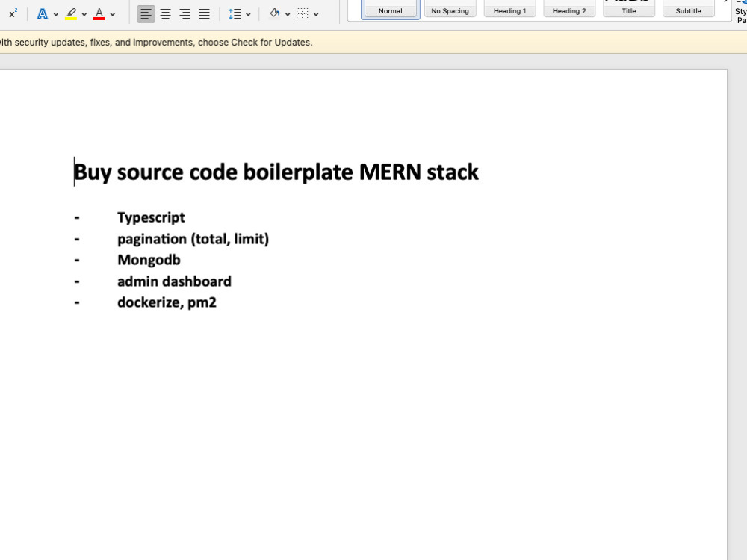Apply yellow text highlight color
Screen dimensions: 747x560
tap(71, 14)
